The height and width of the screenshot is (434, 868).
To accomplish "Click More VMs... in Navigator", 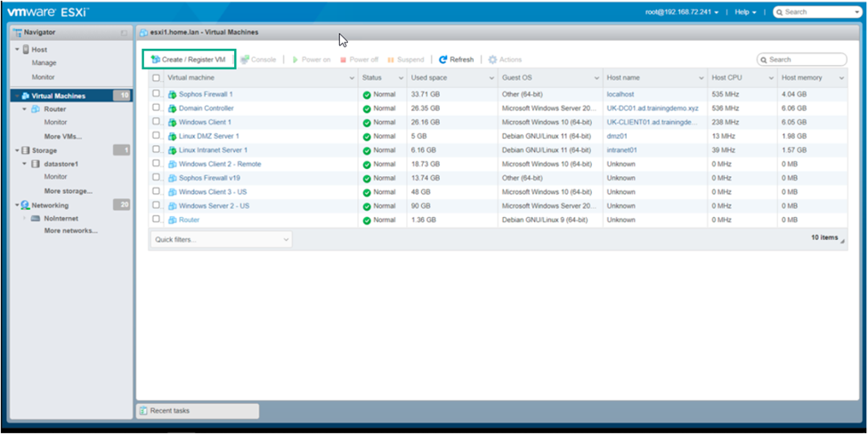I will (63, 136).
